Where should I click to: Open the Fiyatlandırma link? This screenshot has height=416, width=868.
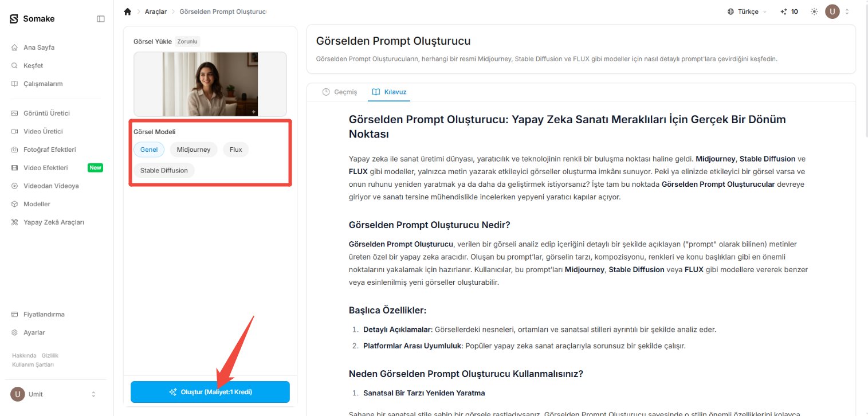click(44, 315)
